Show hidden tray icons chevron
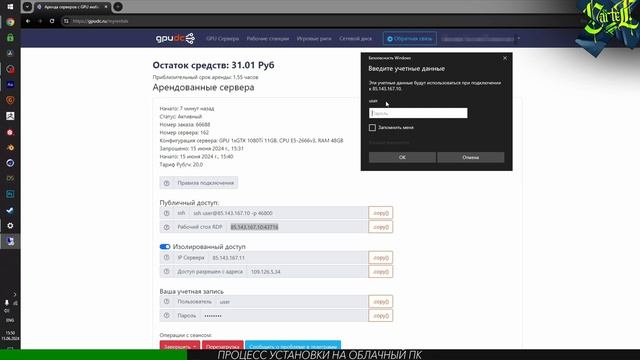Viewport: 640px width, 360px height. (x=15, y=294)
